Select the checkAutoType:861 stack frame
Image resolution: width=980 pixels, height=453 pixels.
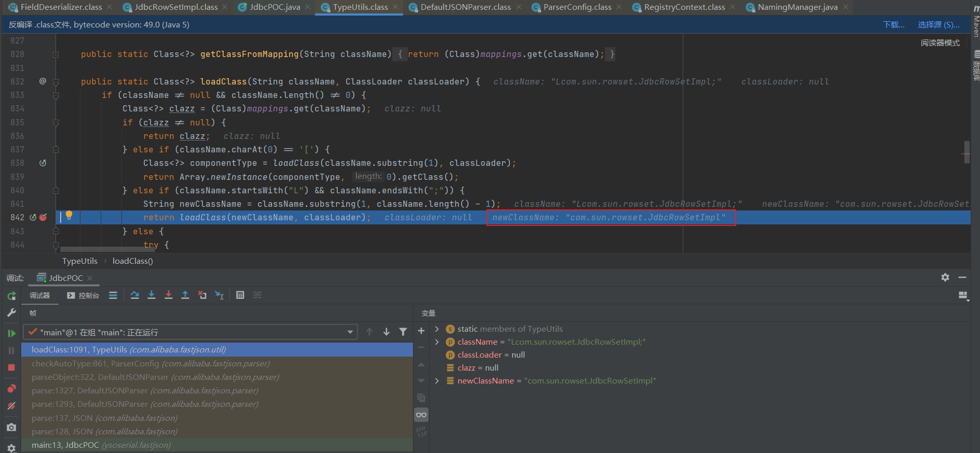point(150,364)
